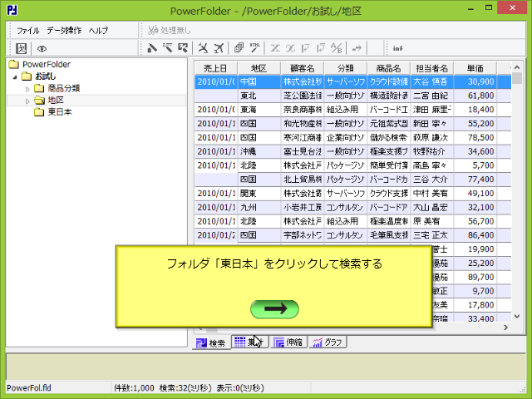
Task: Expand the 商品分類 tree node
Action: click(x=27, y=89)
